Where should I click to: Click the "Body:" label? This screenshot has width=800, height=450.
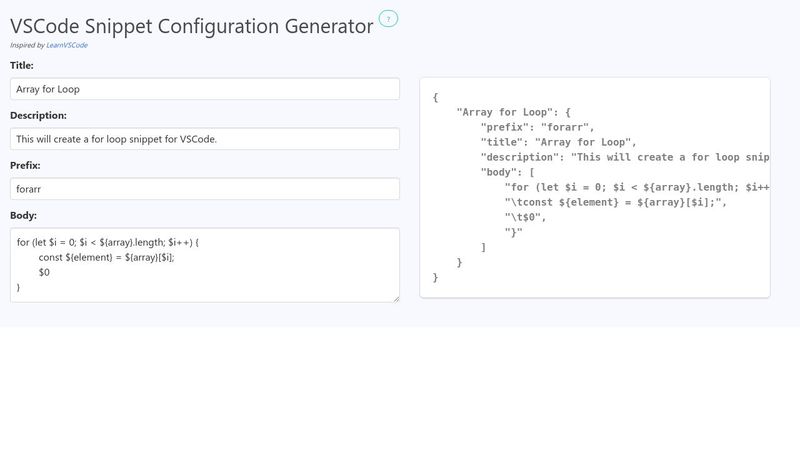coord(23,215)
